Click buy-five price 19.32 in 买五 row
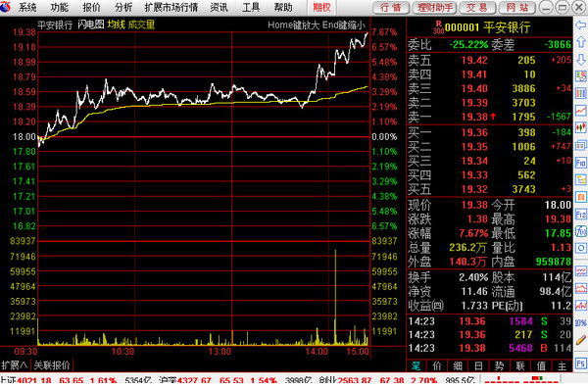Screen dimensions: 588x387 pyautogui.click(x=474, y=189)
